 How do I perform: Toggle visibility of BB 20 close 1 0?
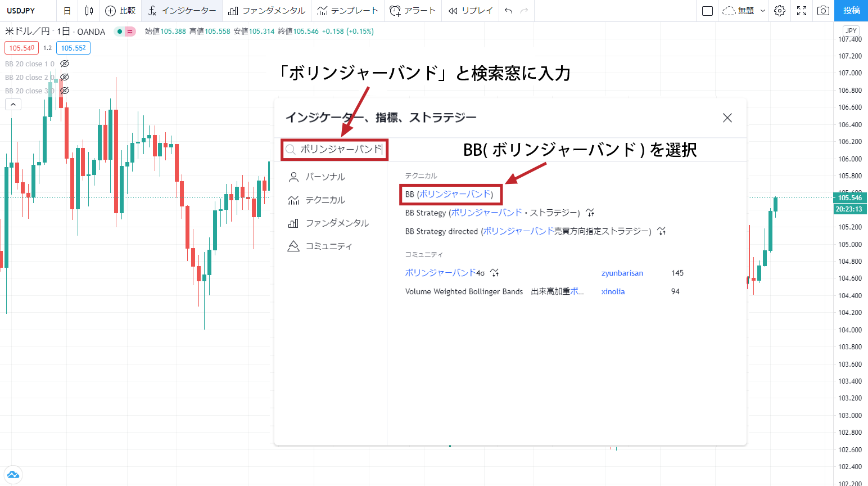65,64
